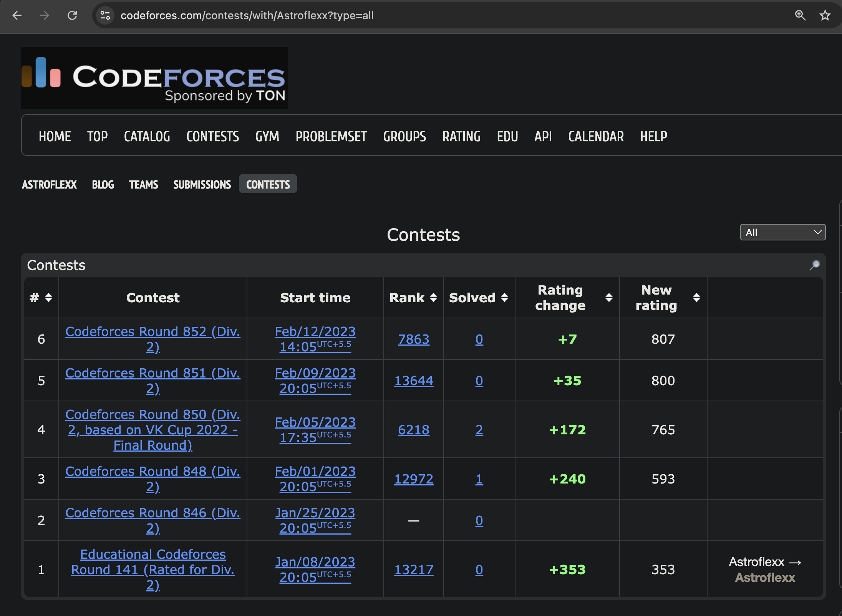The height and width of the screenshot is (616, 842).
Task: Click the zoom magnifier icon in address bar
Action: [800, 15]
